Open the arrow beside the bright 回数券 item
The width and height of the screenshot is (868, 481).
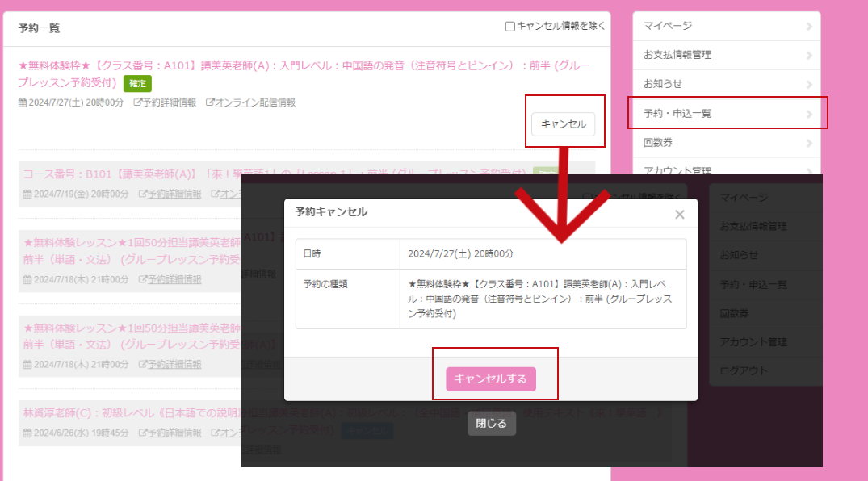[x=808, y=144]
